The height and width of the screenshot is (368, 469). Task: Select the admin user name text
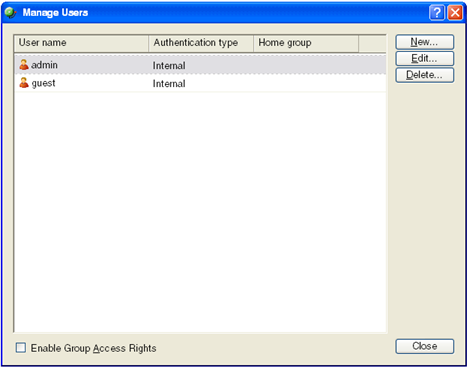tap(44, 65)
